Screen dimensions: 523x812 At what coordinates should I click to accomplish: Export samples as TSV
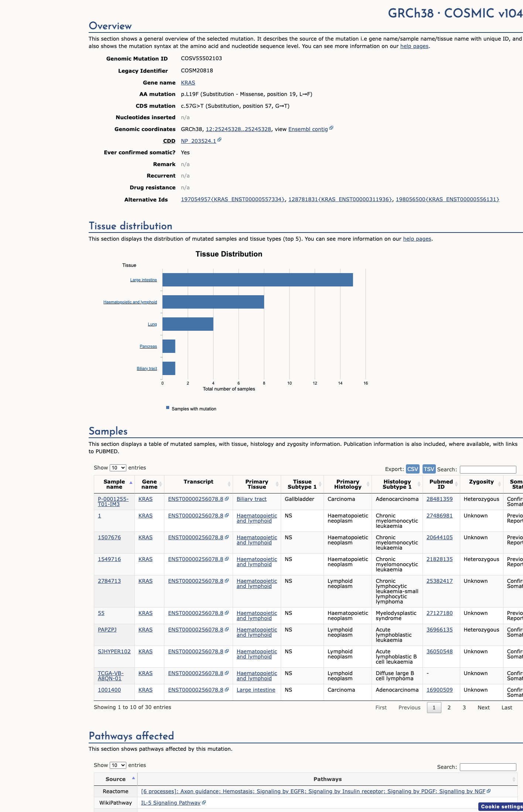(x=429, y=469)
